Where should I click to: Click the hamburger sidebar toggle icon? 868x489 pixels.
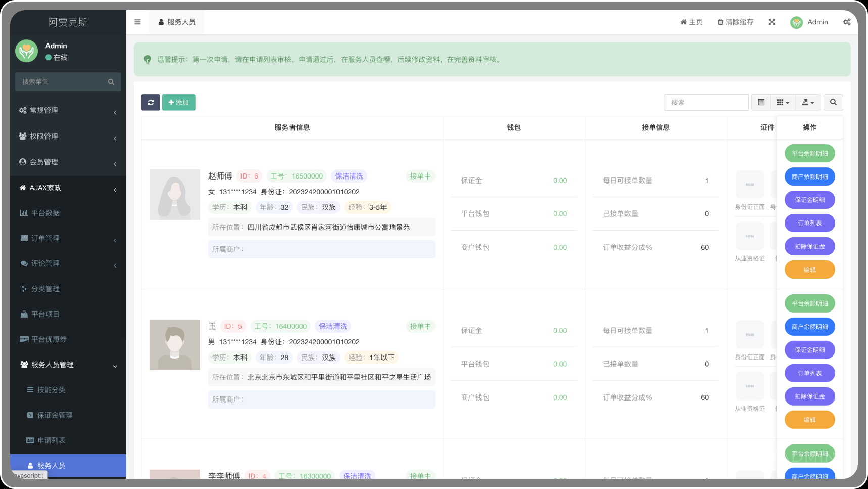(137, 22)
